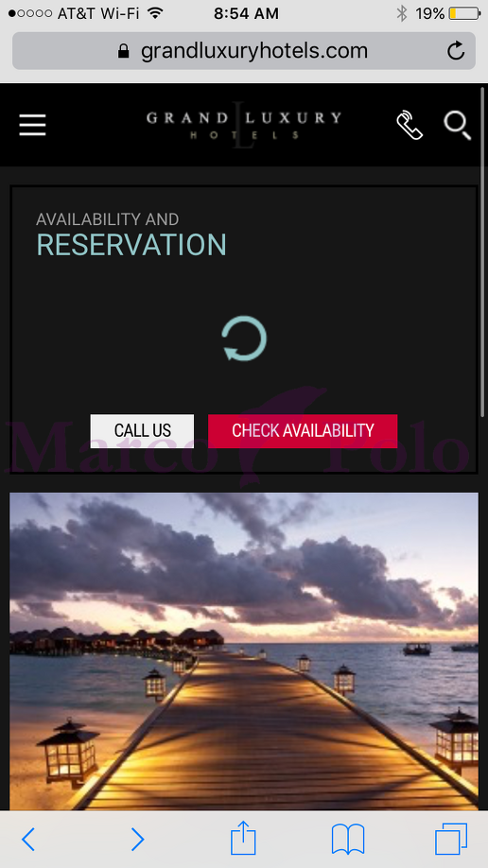Viewport: 488px width, 868px height.
Task: Tap the battery indicator in status bar
Action: click(x=464, y=13)
